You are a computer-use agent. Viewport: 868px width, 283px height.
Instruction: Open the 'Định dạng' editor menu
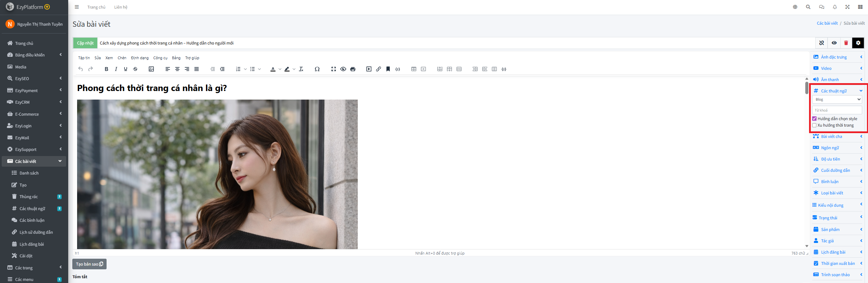(139, 58)
